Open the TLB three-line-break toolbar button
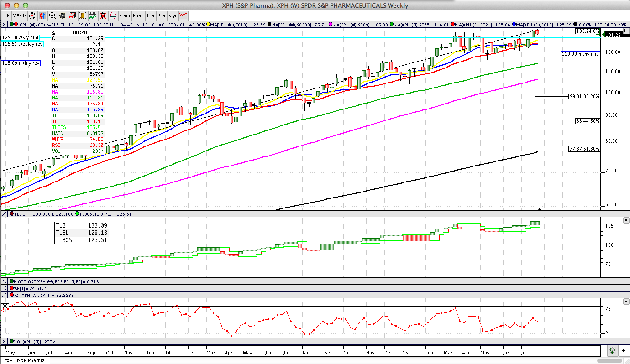The image size is (630, 364). [x=5, y=15]
